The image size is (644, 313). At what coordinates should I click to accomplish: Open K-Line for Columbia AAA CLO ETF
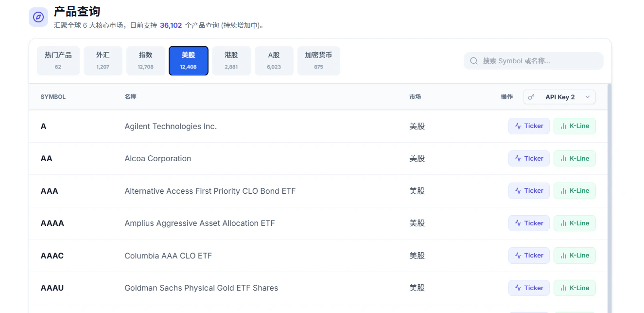pos(574,256)
